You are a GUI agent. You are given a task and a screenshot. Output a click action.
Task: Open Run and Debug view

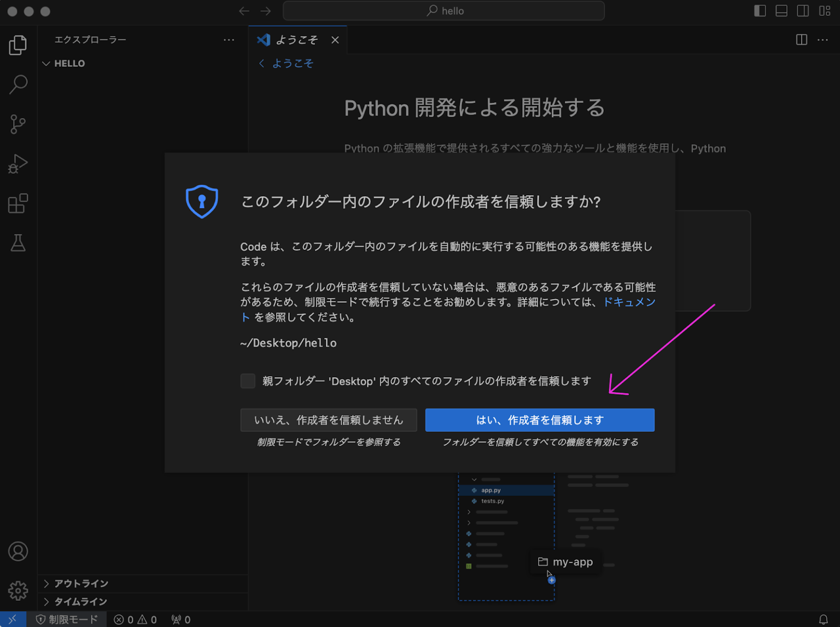click(18, 163)
